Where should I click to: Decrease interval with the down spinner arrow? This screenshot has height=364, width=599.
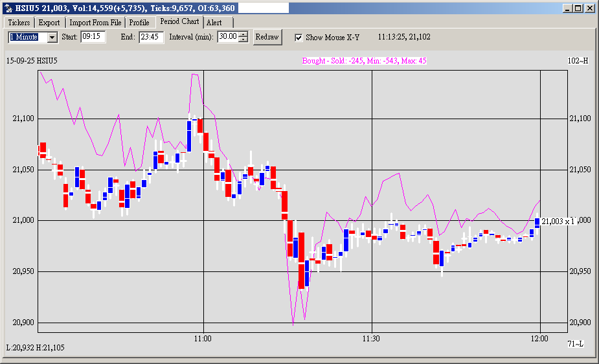coord(243,40)
